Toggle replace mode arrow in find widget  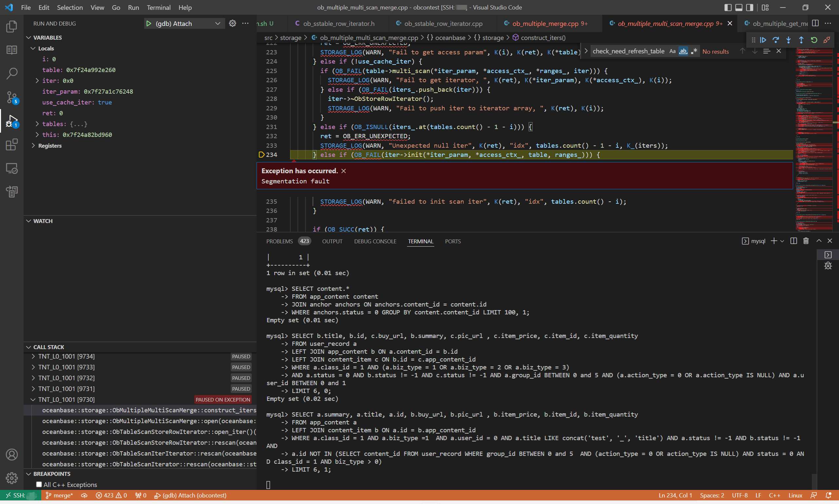pos(586,51)
